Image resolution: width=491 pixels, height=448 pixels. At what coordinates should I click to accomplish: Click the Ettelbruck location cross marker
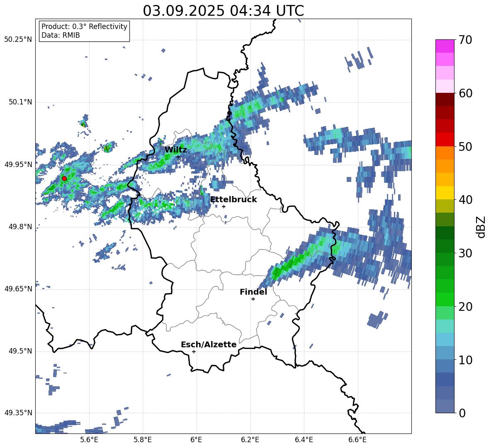pos(224,206)
